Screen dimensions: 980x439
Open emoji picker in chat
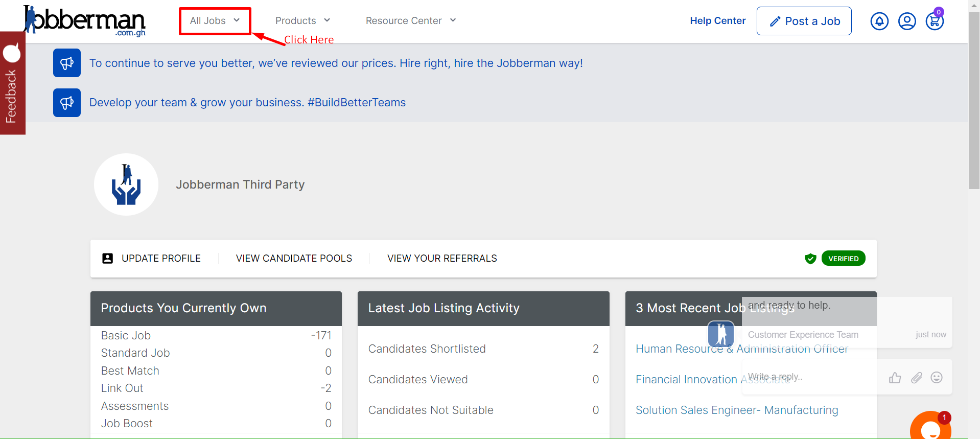(x=937, y=378)
